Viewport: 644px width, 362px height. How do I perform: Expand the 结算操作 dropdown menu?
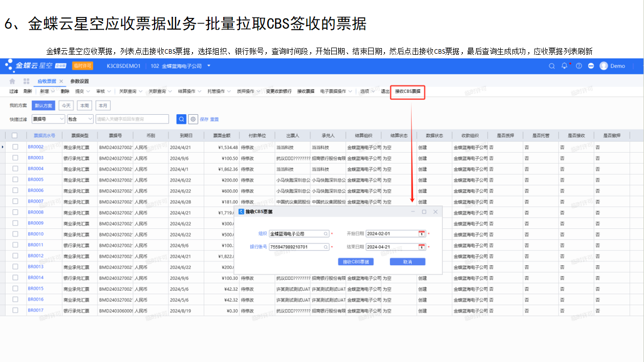[x=199, y=91]
